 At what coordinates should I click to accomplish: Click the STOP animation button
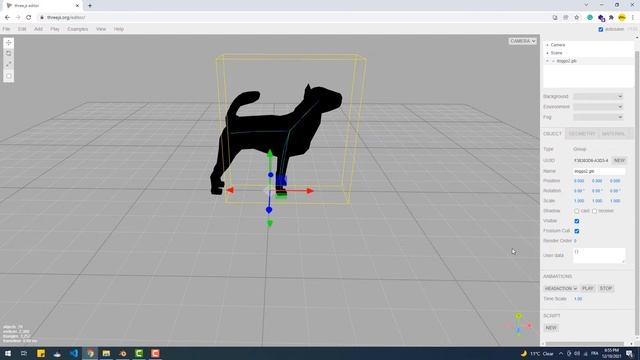click(606, 289)
